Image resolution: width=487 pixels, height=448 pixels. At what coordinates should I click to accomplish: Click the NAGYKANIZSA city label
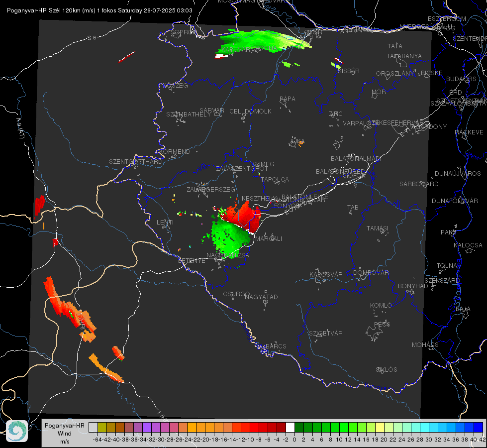tap(228, 255)
